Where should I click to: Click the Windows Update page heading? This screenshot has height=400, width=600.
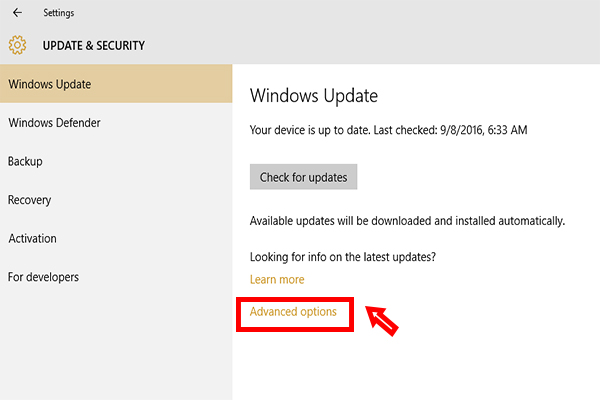pos(314,96)
